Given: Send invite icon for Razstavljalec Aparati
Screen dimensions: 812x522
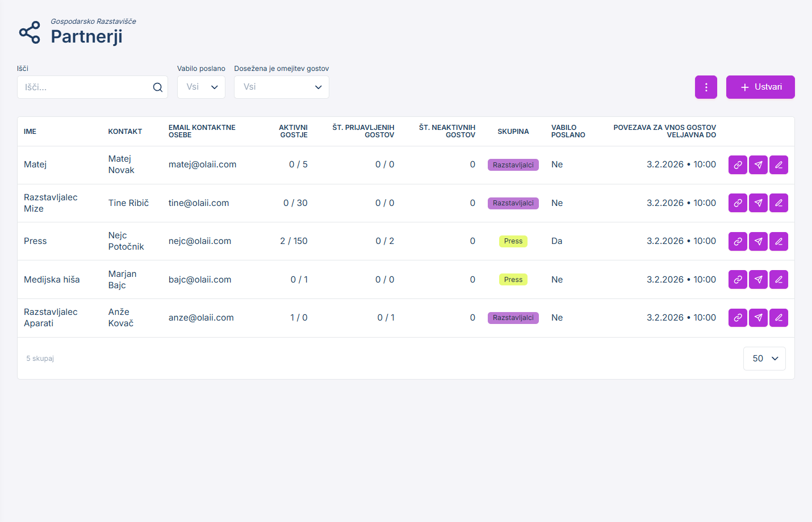Looking at the screenshot, I should pos(758,318).
